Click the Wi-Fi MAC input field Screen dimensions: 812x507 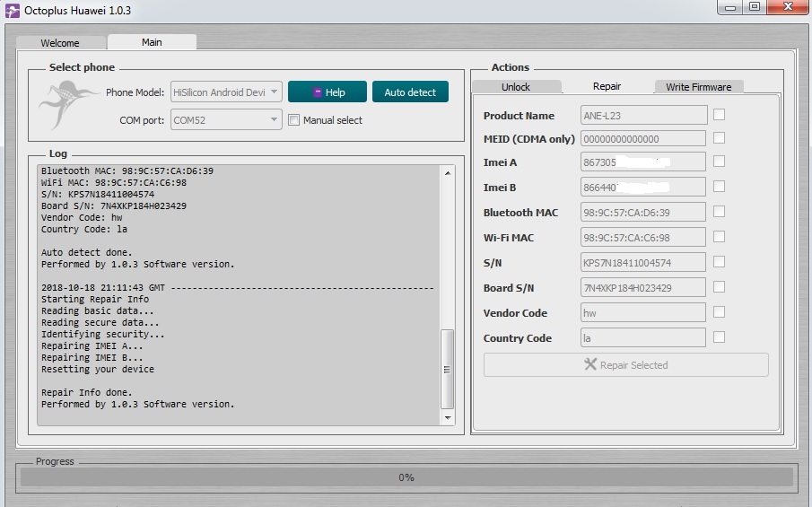[642, 238]
